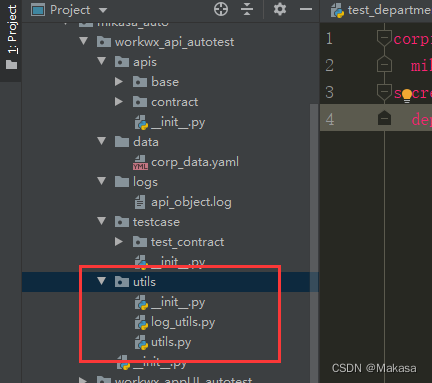Expand the base package
Image resolution: width=432 pixels, height=383 pixels.
pos(119,82)
